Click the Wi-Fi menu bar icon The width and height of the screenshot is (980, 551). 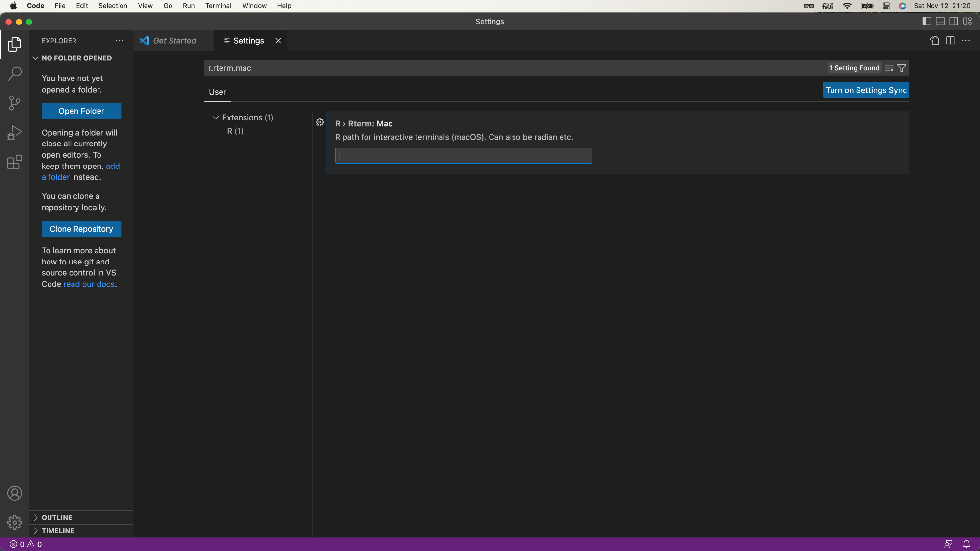(847, 6)
